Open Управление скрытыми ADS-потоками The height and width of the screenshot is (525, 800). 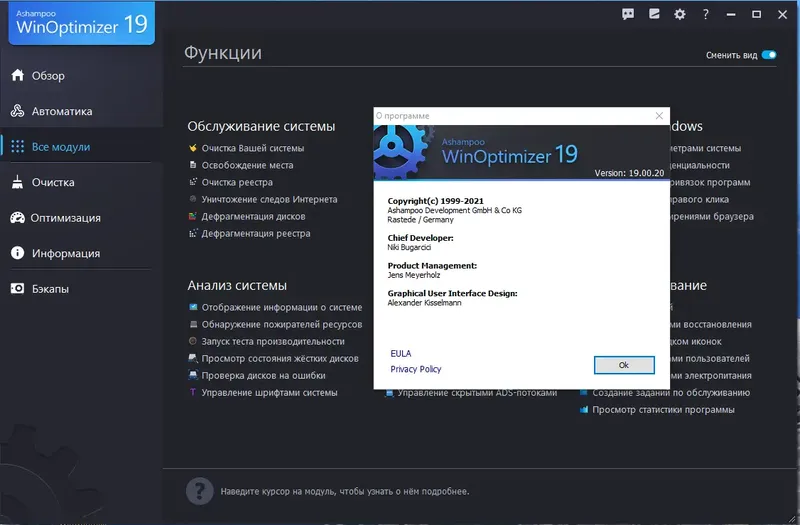tap(477, 393)
